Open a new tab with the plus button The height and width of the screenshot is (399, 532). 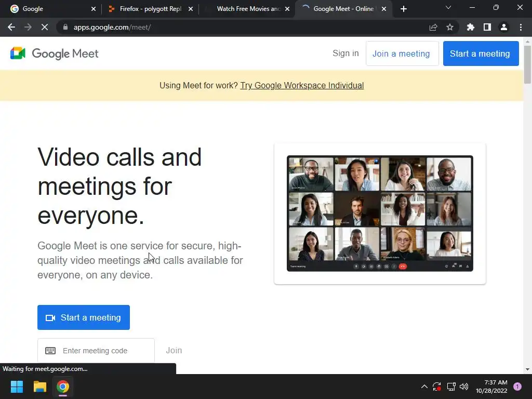coord(403,9)
